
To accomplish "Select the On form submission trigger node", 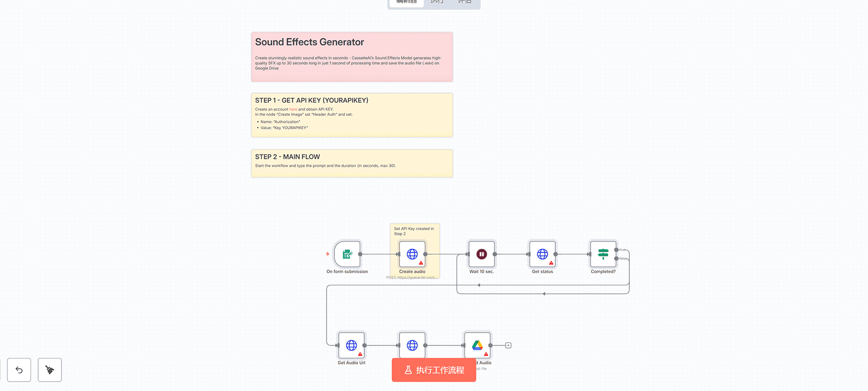I will (347, 254).
